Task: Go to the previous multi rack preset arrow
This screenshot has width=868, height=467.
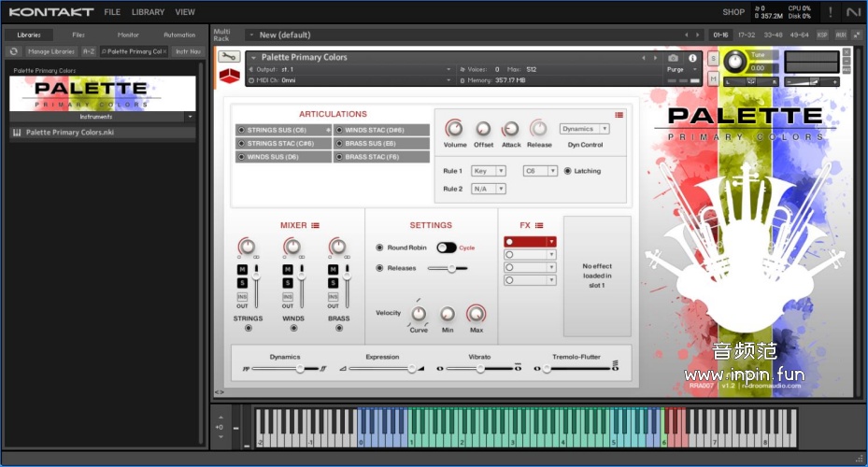Action: [687, 35]
